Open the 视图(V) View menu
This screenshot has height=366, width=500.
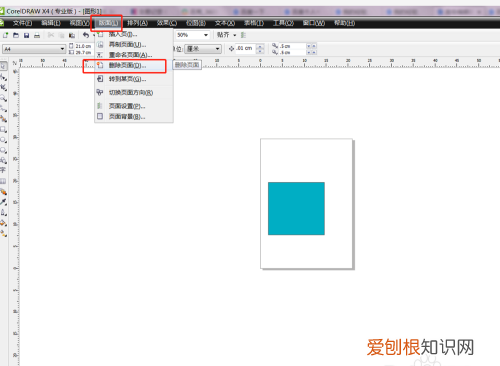tap(79, 23)
